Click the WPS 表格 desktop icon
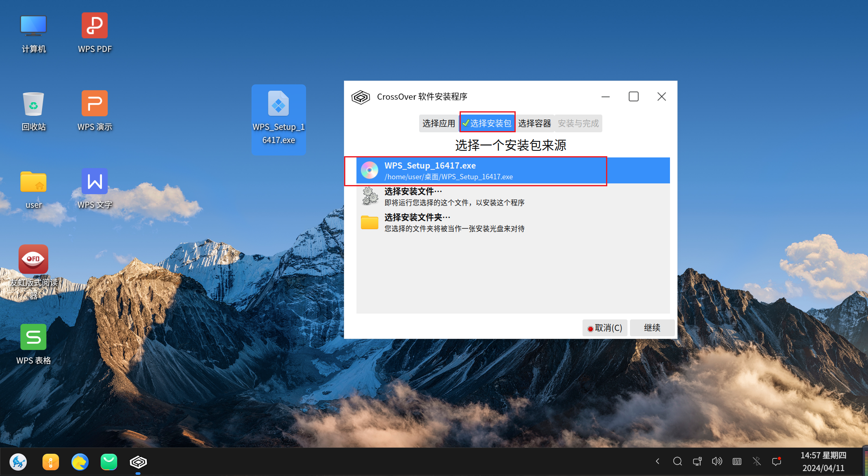This screenshot has height=476, width=868. click(33, 338)
